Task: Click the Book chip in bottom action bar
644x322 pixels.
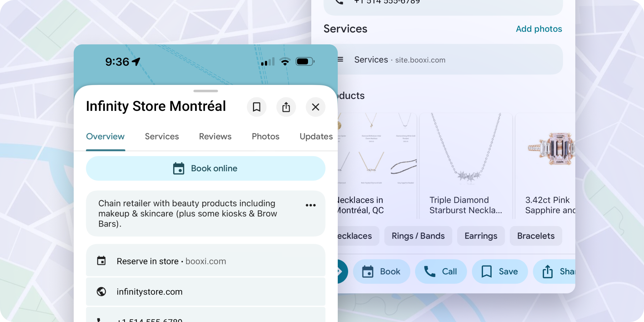Action: 381,272
